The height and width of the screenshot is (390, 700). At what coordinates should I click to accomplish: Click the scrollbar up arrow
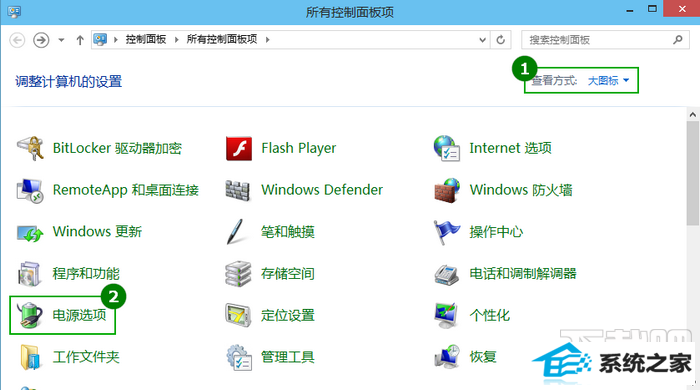692,115
